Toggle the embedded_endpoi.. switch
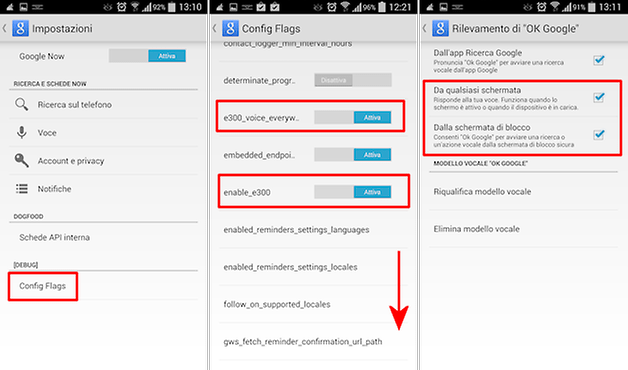 click(x=352, y=155)
